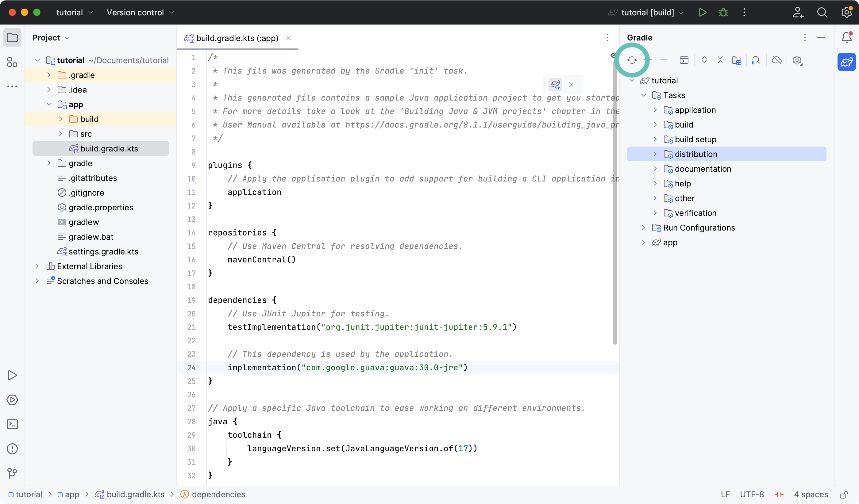Click tutorial breadcrumb in navigation bar
Viewport: 859px width, 504px height.
coord(25,494)
